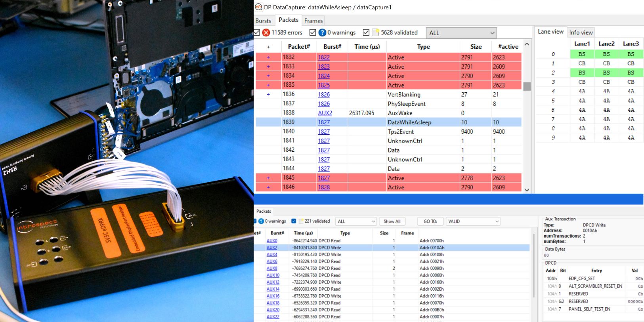The width and height of the screenshot is (644, 322).
Task: Toggle the warnings checkbox in lower Packets panel
Action: [x=255, y=221]
